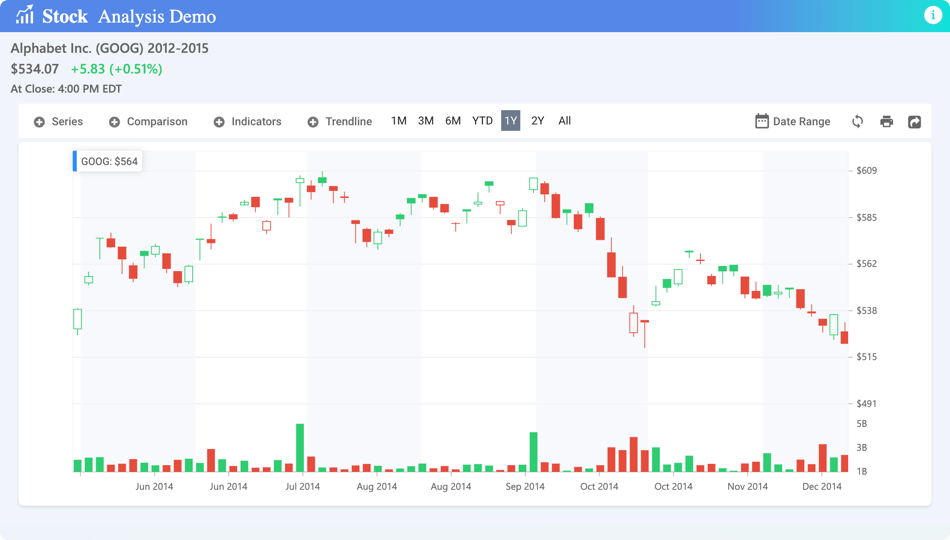The width and height of the screenshot is (950, 540).
Task: Click the plus icon next to Trendline
Action: tap(313, 122)
